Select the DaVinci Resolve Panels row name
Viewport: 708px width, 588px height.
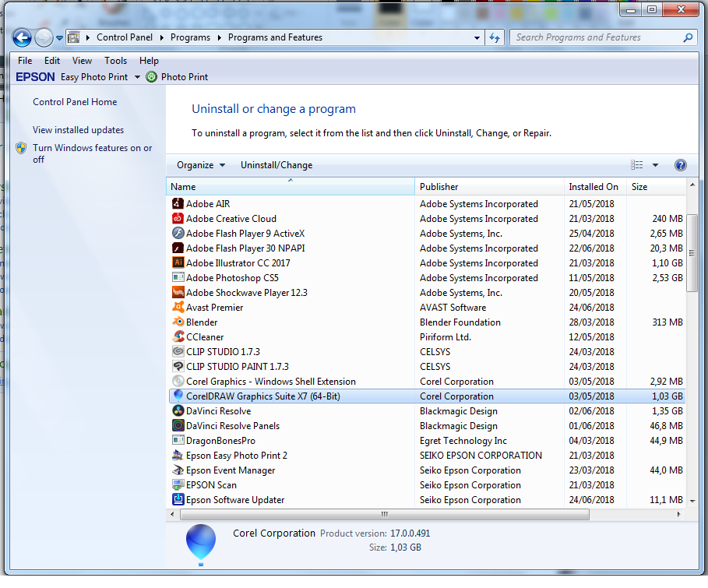pos(233,425)
